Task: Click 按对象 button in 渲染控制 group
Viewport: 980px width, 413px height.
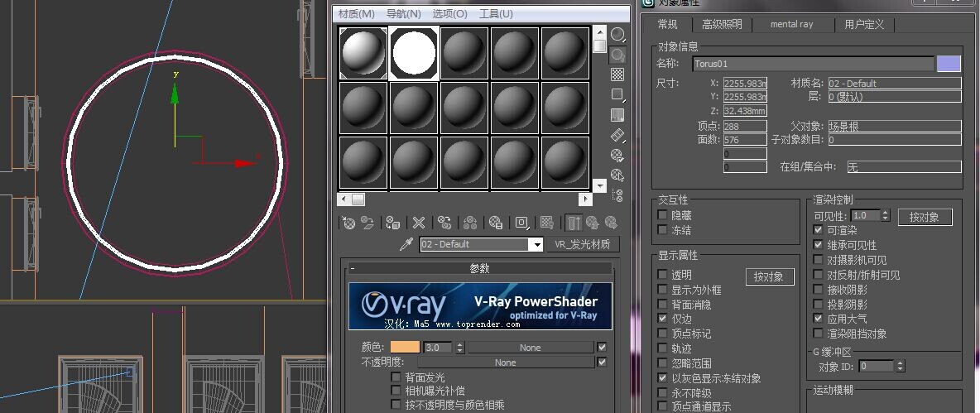Action: coord(925,218)
